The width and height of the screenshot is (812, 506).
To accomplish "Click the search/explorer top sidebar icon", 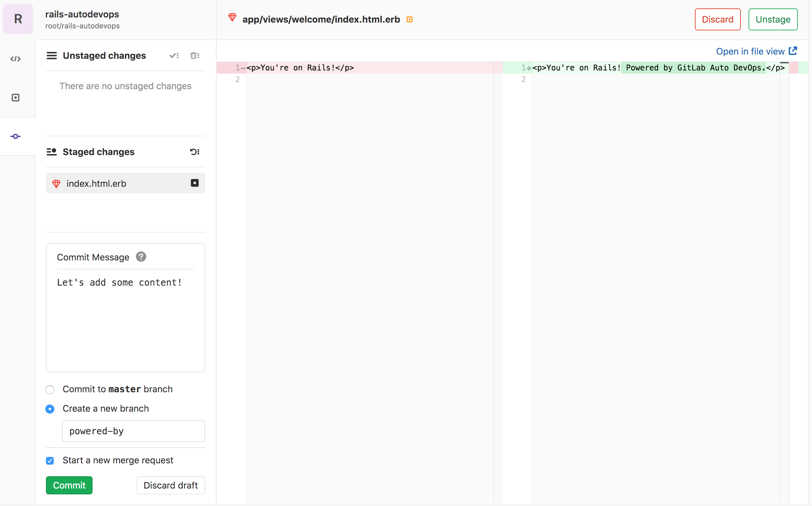I will [16, 58].
